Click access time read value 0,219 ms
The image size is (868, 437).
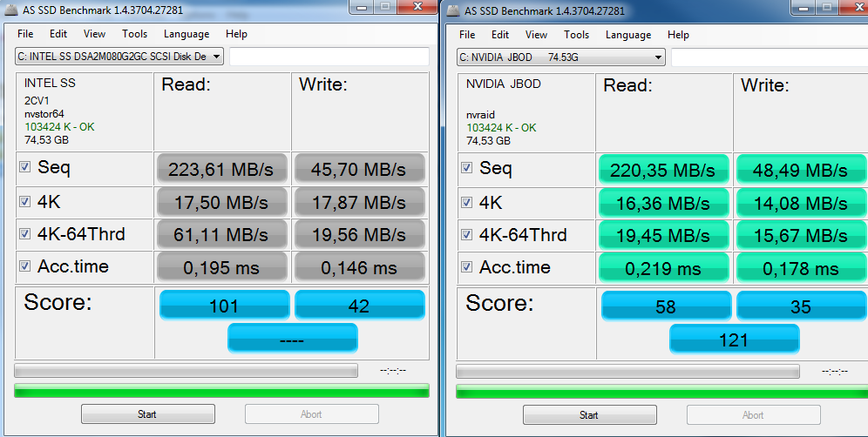coord(664,269)
